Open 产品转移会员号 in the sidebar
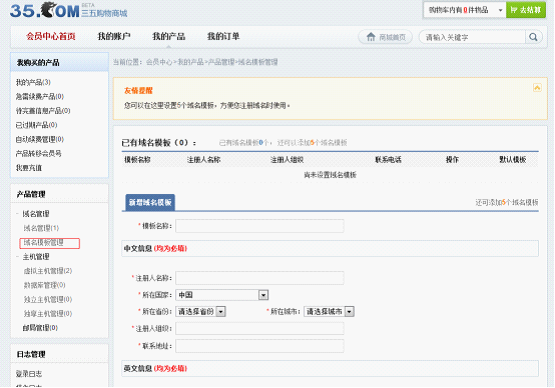Screen dimensions: 555x388 coord(38,153)
